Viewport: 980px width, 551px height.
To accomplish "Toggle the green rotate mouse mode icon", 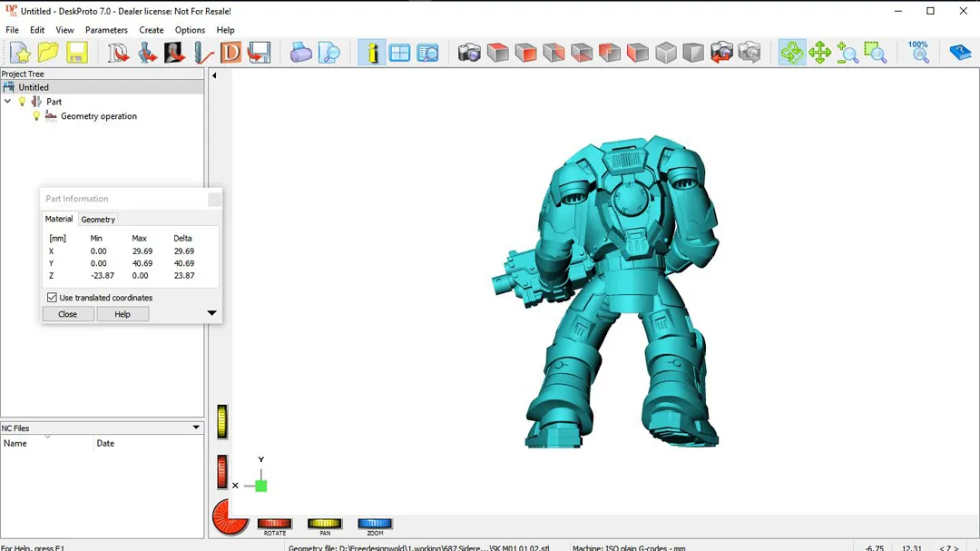I will (792, 54).
